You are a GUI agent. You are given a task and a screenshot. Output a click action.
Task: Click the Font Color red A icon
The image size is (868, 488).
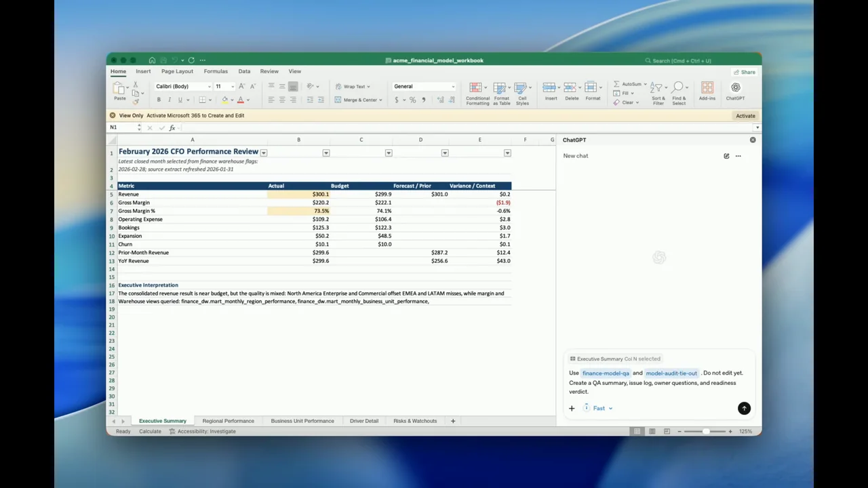point(240,100)
